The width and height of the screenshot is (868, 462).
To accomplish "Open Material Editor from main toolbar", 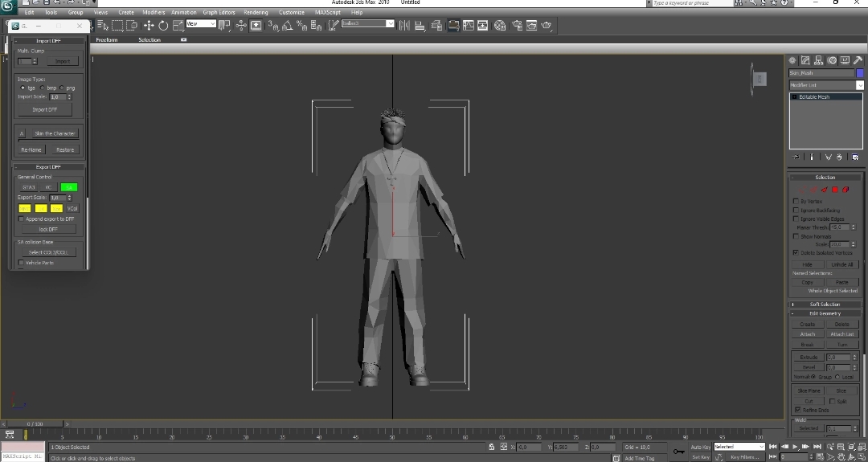I will point(500,26).
